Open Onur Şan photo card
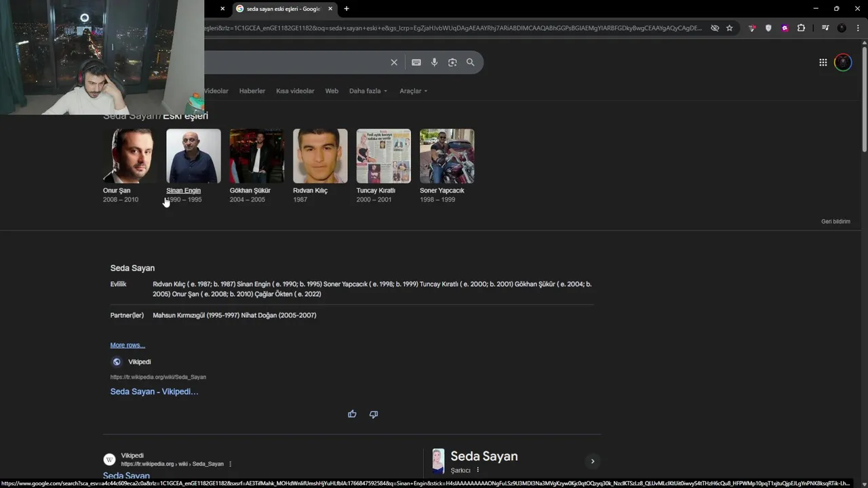This screenshot has height=488, width=868. [x=130, y=156]
